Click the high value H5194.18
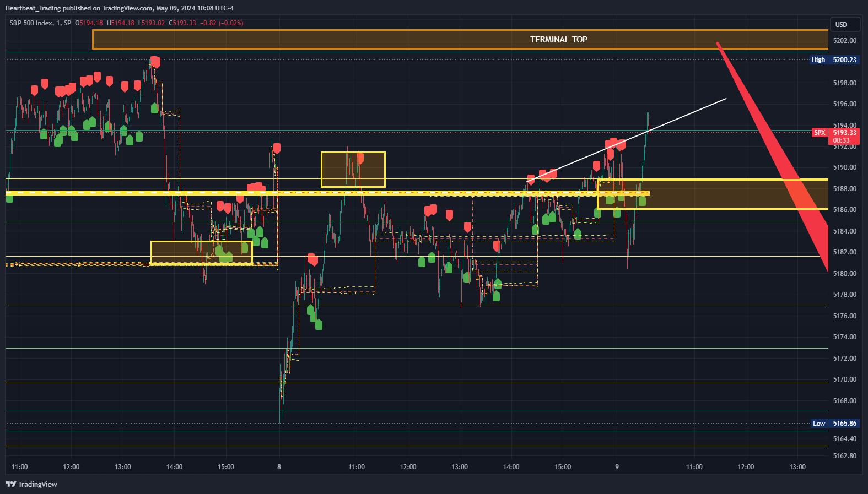Screen dimensions: 868x494 point(121,23)
